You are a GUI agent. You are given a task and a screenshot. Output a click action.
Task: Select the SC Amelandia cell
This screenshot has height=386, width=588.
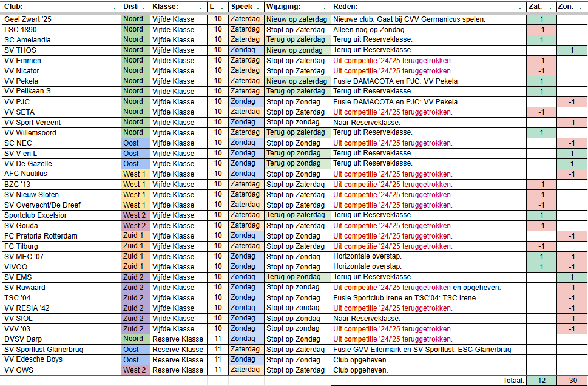pos(61,40)
